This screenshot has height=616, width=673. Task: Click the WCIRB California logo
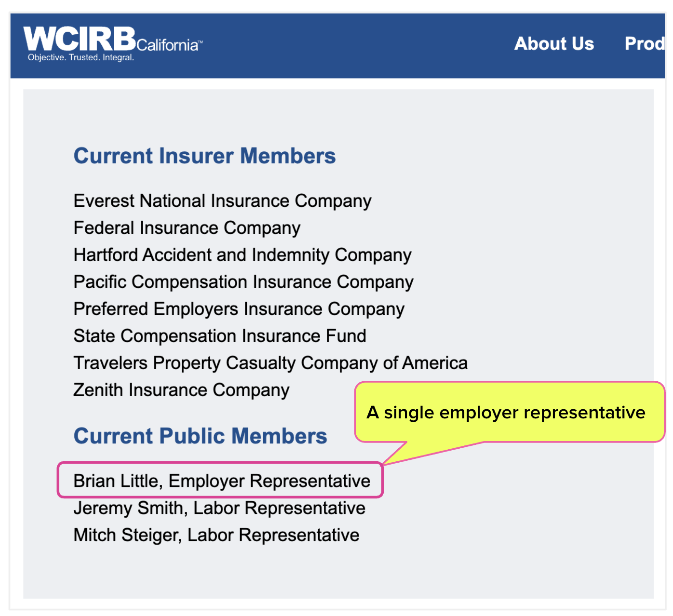[x=113, y=43]
